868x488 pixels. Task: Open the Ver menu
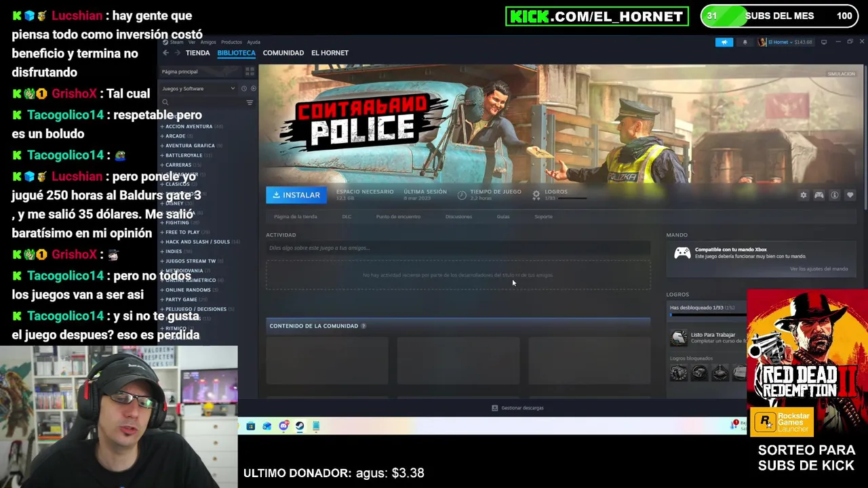[192, 42]
